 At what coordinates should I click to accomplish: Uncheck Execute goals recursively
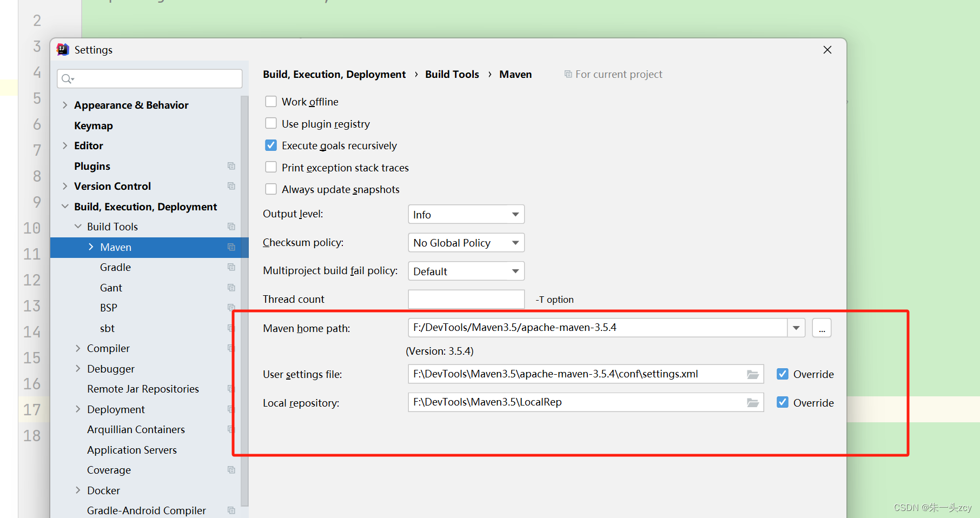coord(271,145)
